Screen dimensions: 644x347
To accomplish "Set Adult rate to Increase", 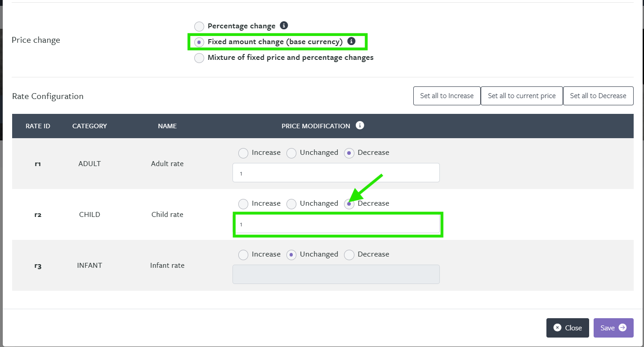I will click(243, 153).
